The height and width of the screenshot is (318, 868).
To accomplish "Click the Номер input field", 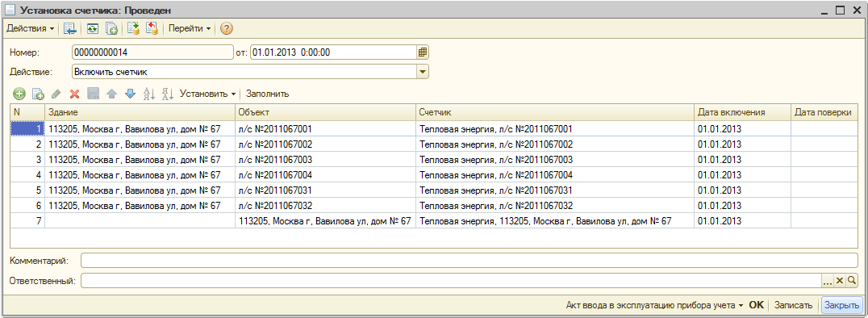I will (x=152, y=52).
